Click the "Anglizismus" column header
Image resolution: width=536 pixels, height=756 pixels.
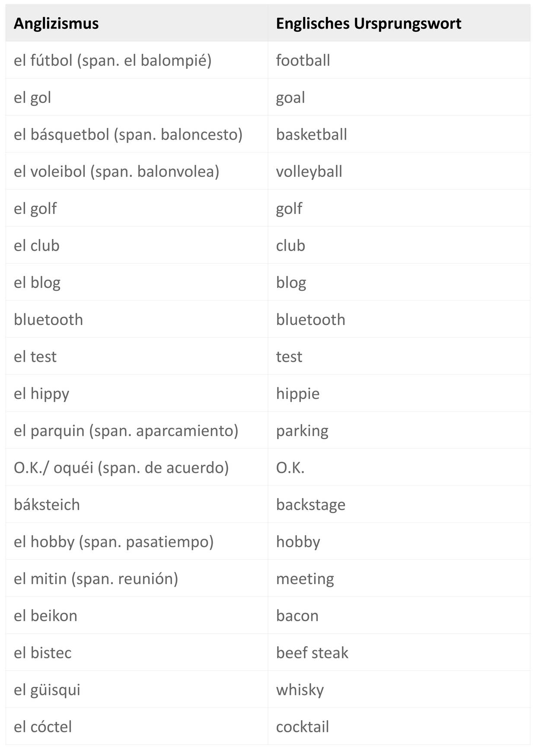pyautogui.click(x=56, y=23)
